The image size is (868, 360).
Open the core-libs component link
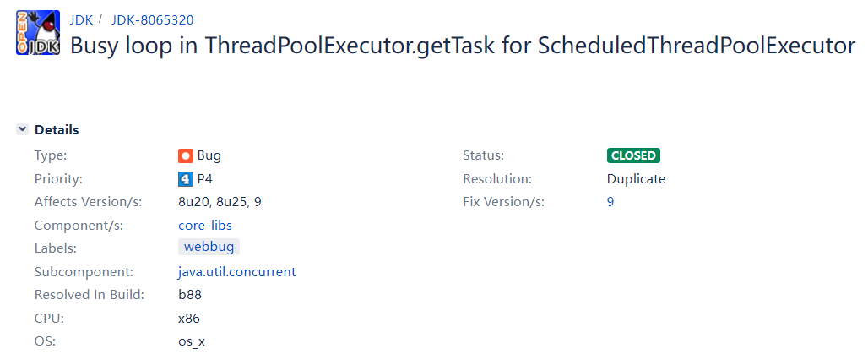205,226
